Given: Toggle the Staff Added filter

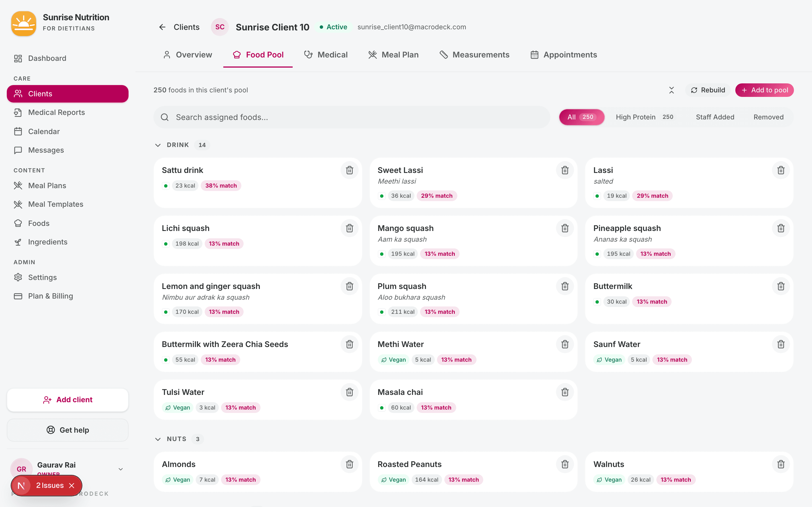Looking at the screenshot, I should (715, 117).
